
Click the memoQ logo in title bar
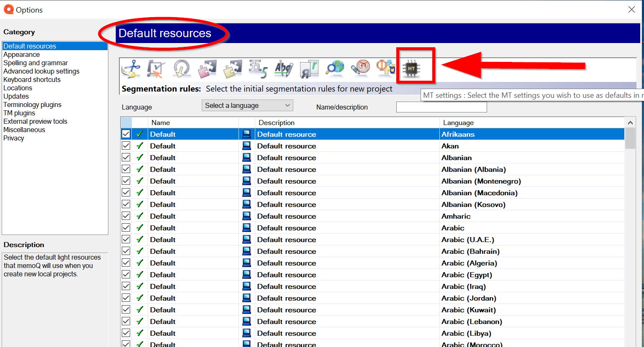8,9
